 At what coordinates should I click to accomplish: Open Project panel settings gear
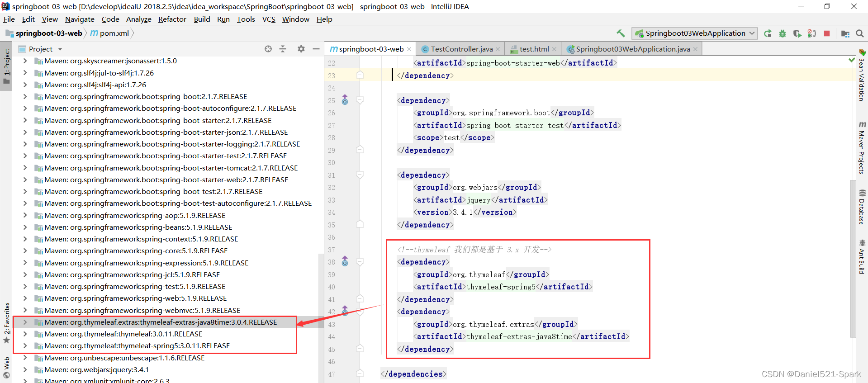301,49
